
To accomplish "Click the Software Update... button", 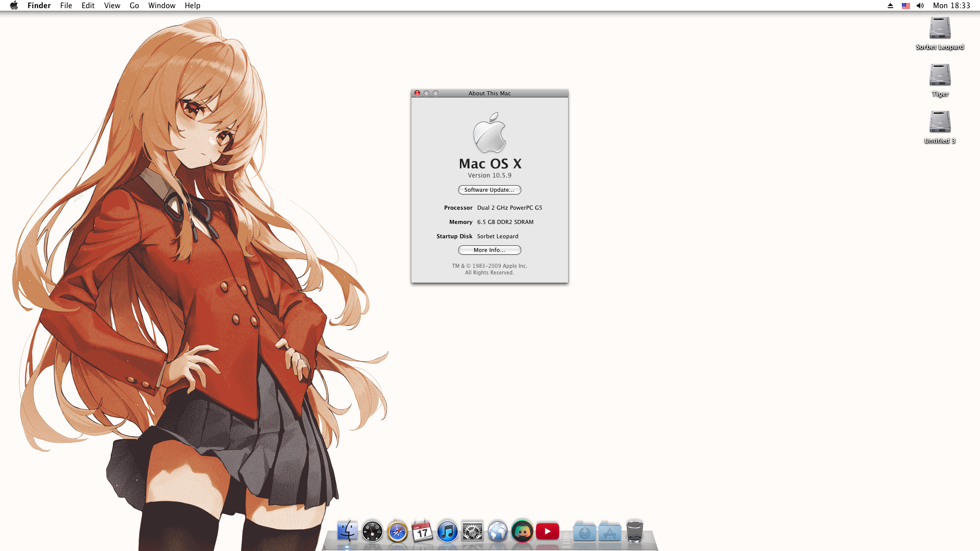I will [x=489, y=190].
